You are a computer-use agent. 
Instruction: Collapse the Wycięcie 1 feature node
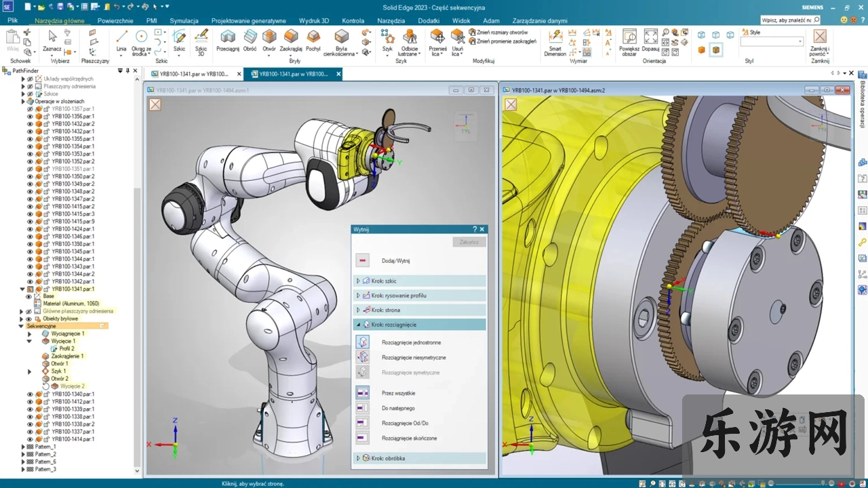[x=29, y=341]
